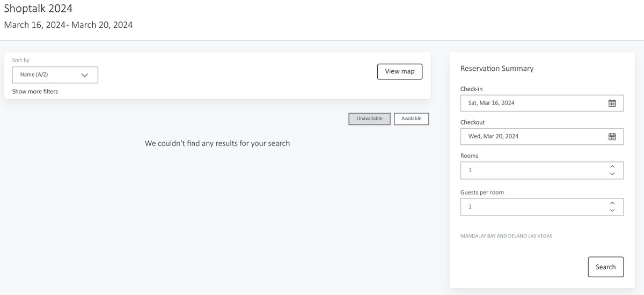Decrease the Rooms count with down arrow

pyautogui.click(x=612, y=174)
